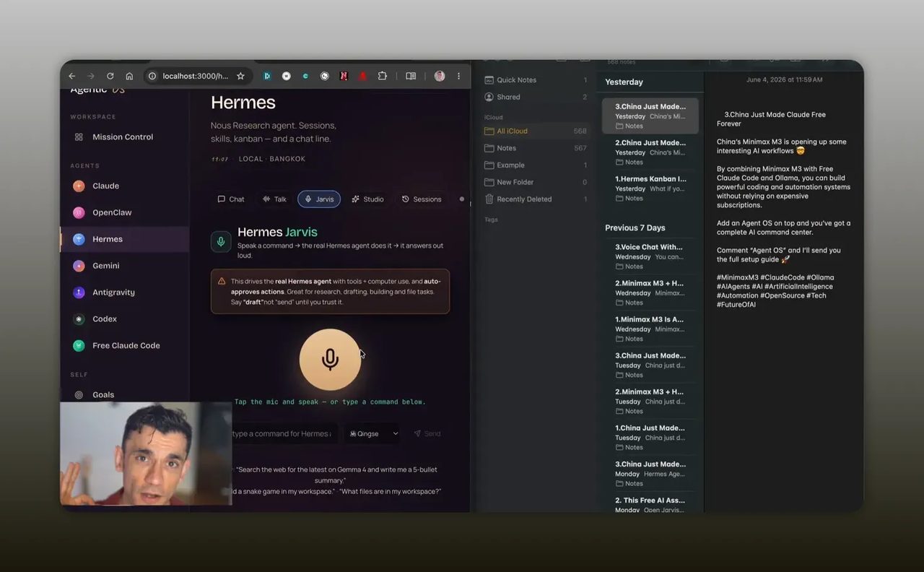Open the puzzle-piece Extensions menu

click(x=383, y=76)
